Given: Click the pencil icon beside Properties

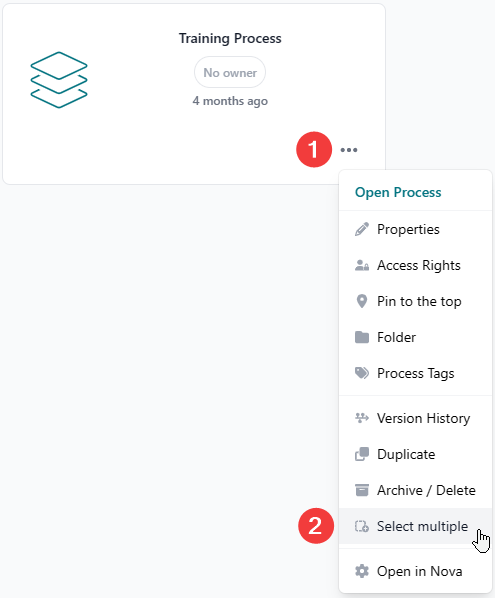Looking at the screenshot, I should (x=362, y=229).
